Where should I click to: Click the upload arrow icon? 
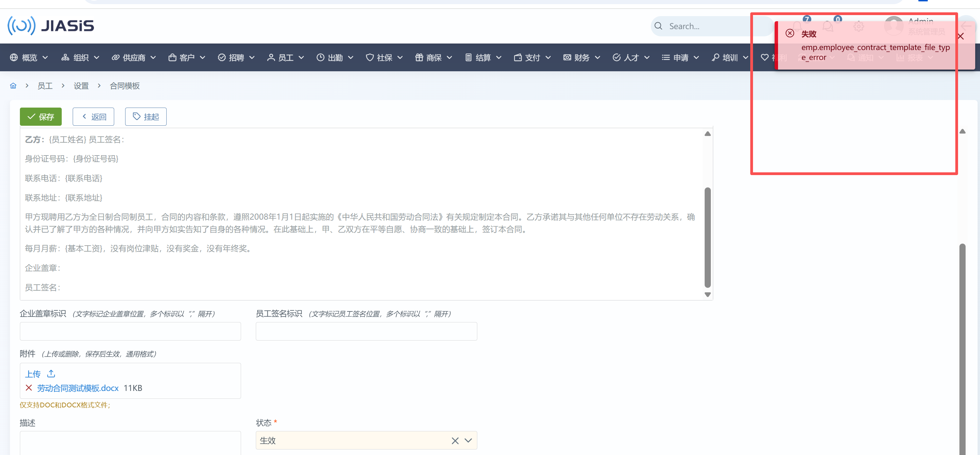(x=51, y=374)
